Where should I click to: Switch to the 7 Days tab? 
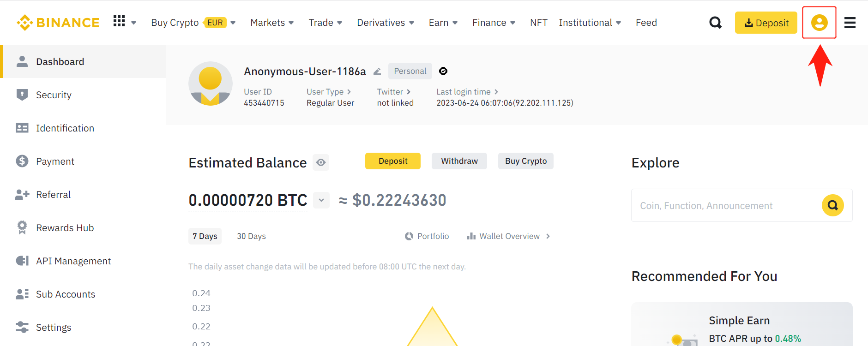pos(205,236)
